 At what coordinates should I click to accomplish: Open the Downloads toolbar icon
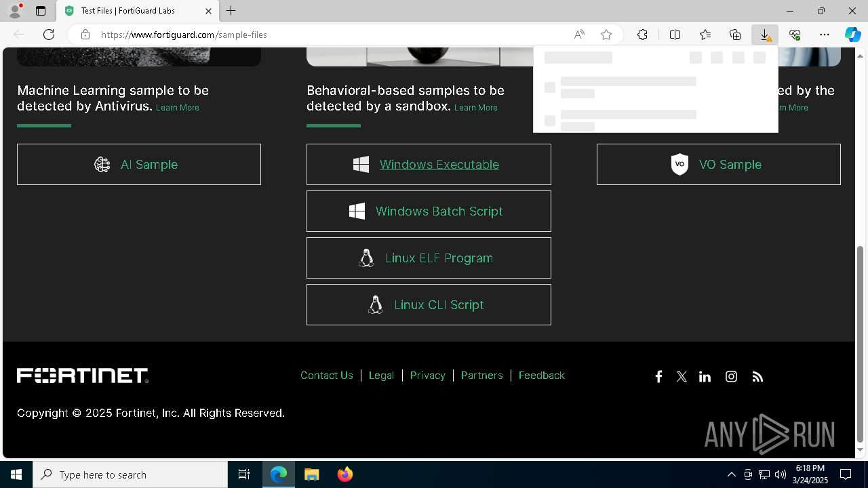tap(765, 35)
